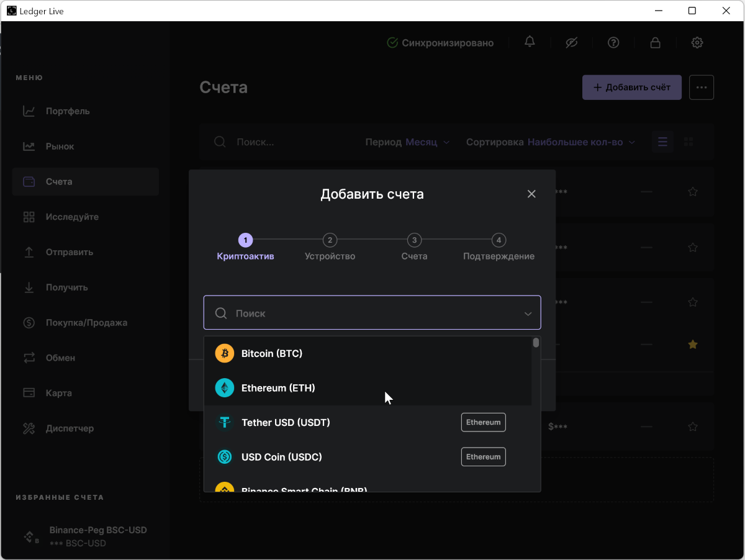This screenshot has width=745, height=560.
Task: Click the Отправить upload arrow icon
Action: pyautogui.click(x=29, y=252)
